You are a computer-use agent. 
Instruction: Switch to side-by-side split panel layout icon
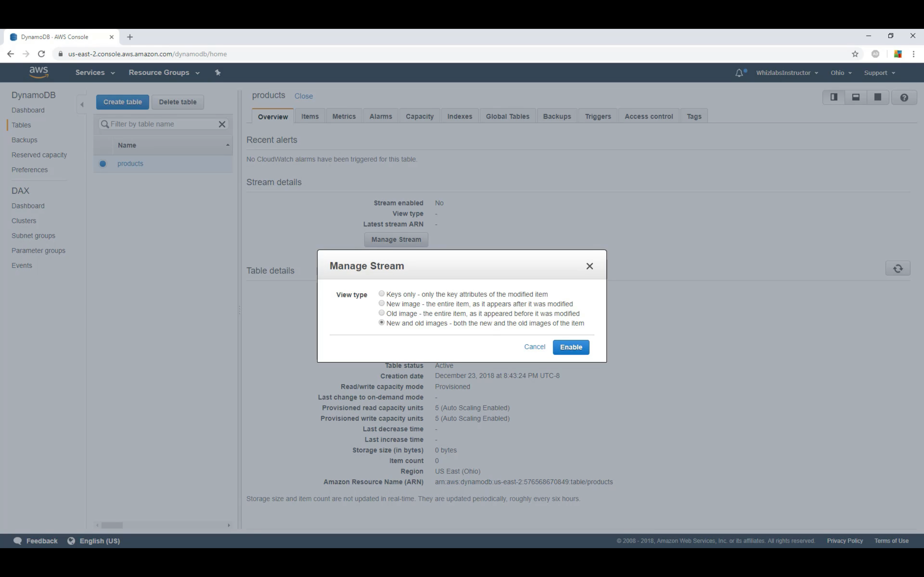(834, 97)
